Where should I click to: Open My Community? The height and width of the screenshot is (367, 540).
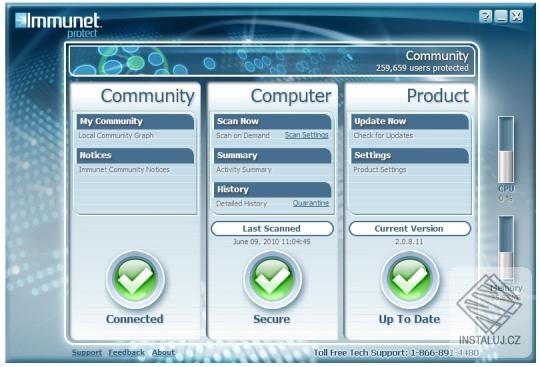pos(135,122)
